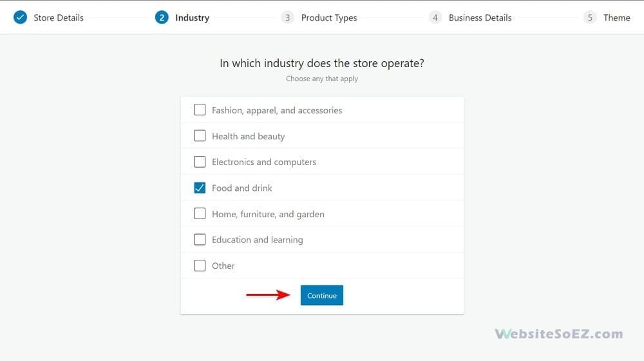Uncheck the Food and drink checkbox

pyautogui.click(x=200, y=188)
